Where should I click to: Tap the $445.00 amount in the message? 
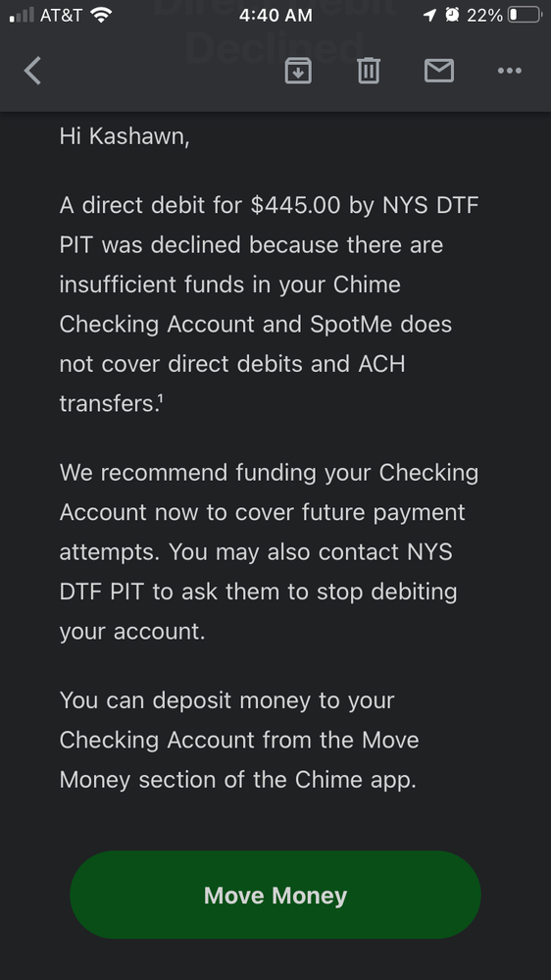(295, 204)
